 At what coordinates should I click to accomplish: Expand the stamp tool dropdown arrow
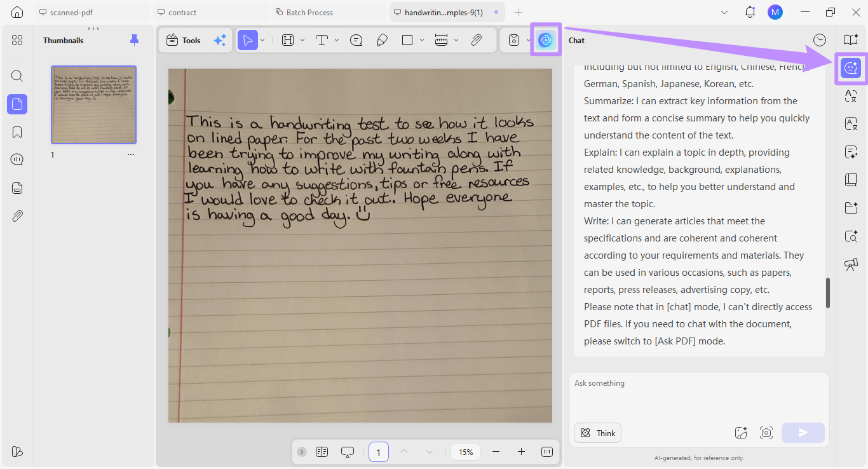(529, 40)
